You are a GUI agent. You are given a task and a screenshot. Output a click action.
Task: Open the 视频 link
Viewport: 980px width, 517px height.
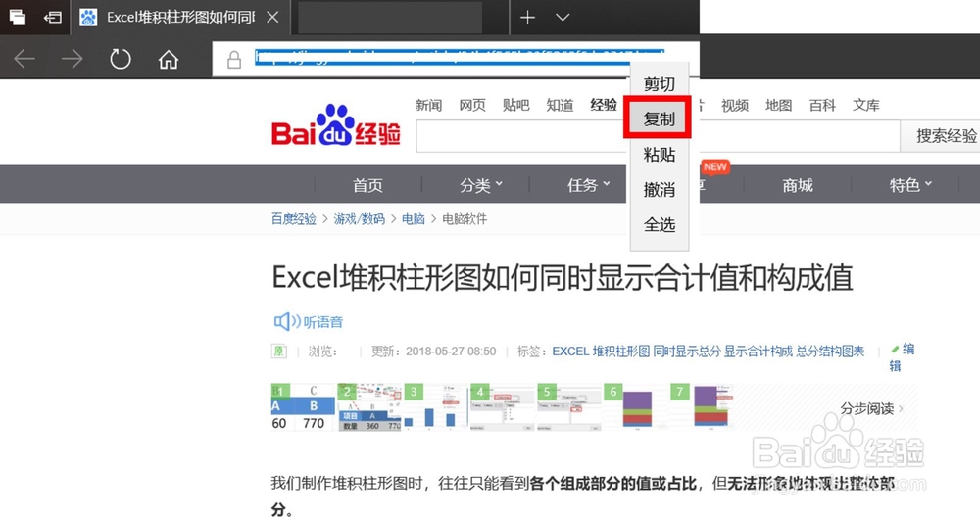(x=735, y=105)
